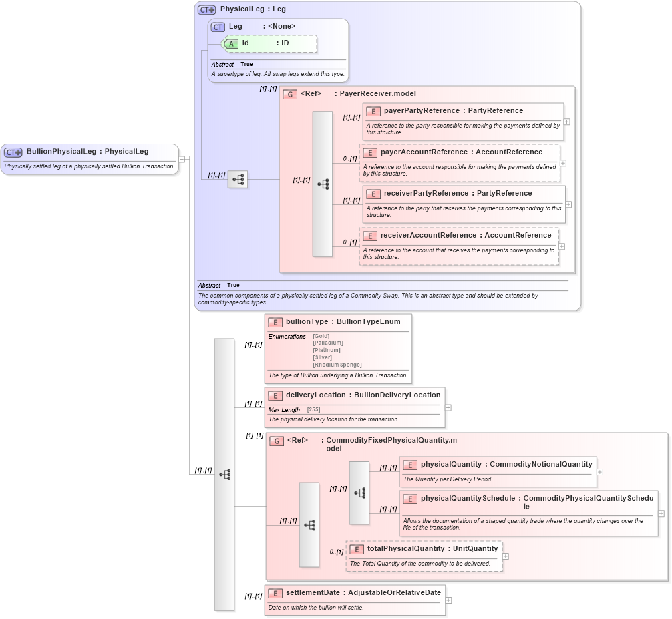
Task: Collapse the BullionPhysicalLeg node
Action: (x=182, y=159)
